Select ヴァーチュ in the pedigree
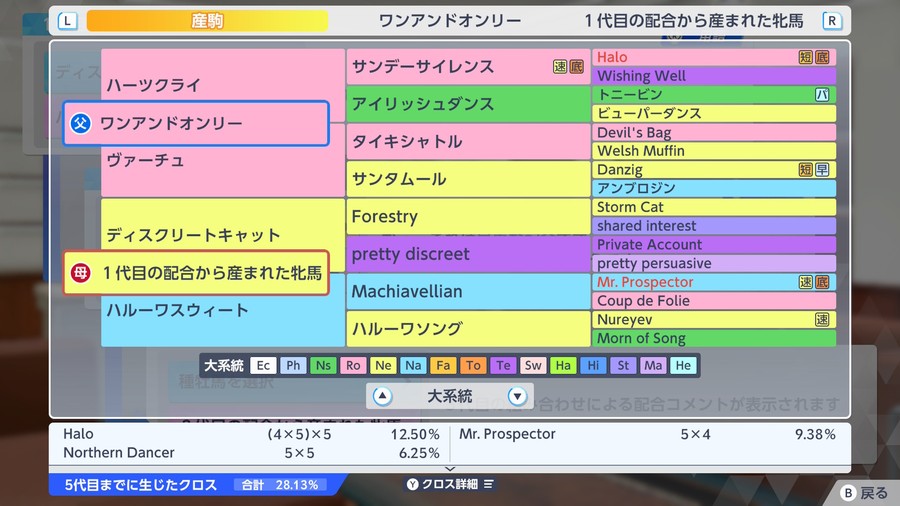 (x=145, y=160)
